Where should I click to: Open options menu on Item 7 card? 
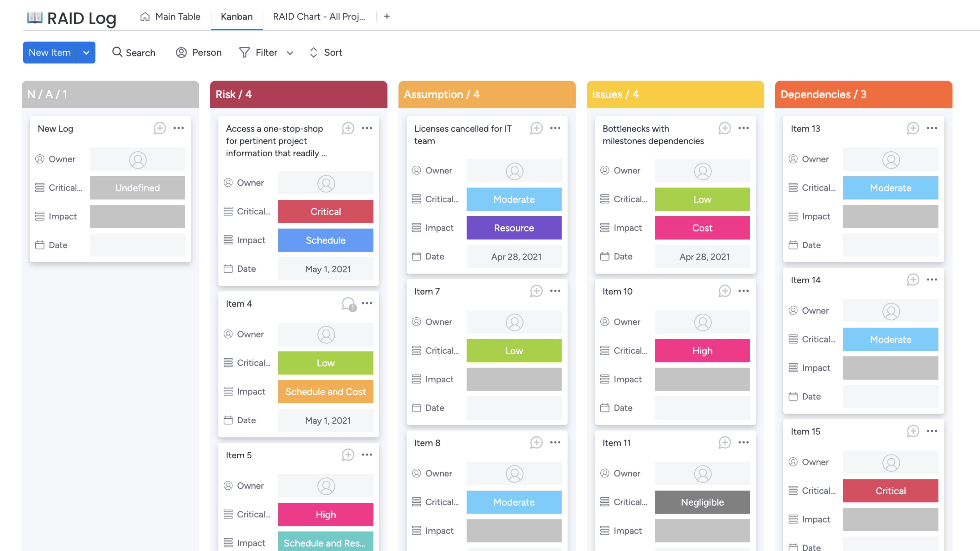(x=555, y=291)
